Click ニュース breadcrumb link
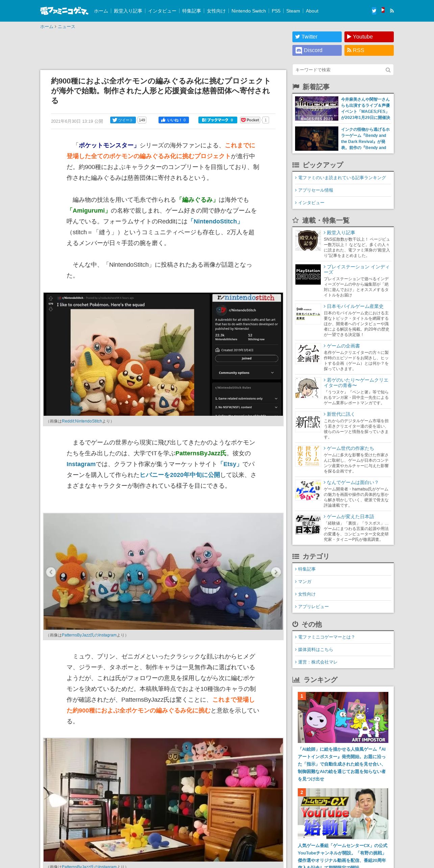The image size is (434, 868). tap(66, 27)
